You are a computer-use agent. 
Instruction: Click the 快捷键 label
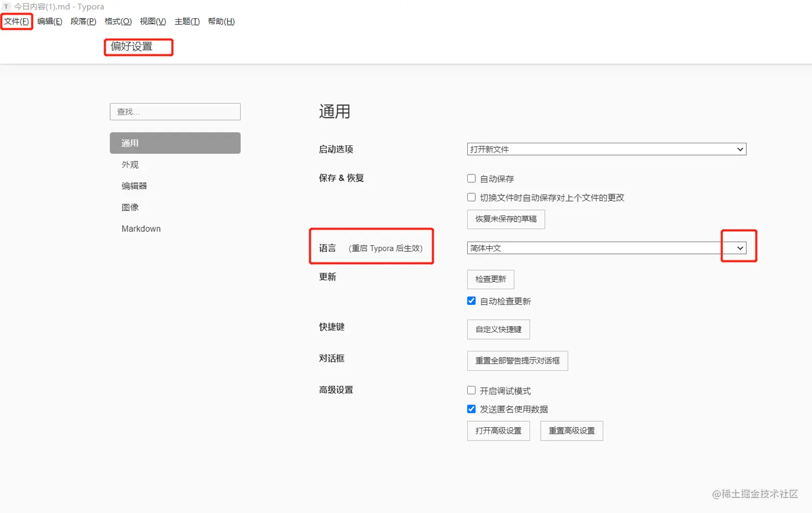[x=332, y=327]
